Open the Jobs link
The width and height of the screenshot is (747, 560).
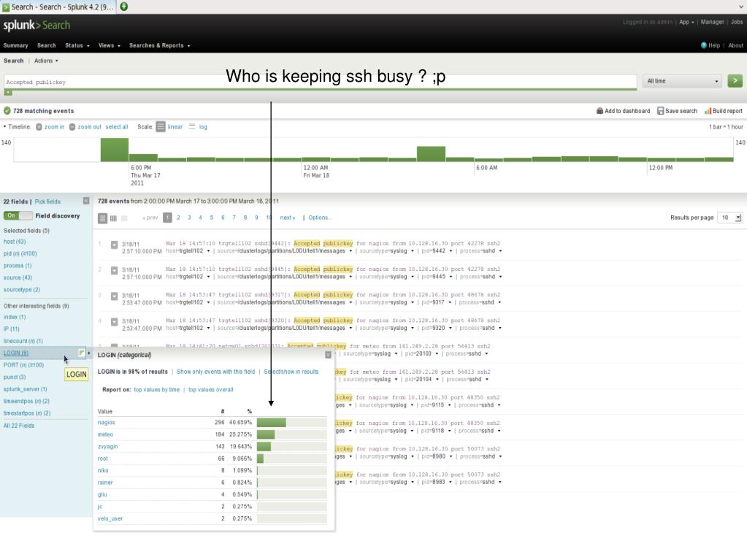coord(737,22)
